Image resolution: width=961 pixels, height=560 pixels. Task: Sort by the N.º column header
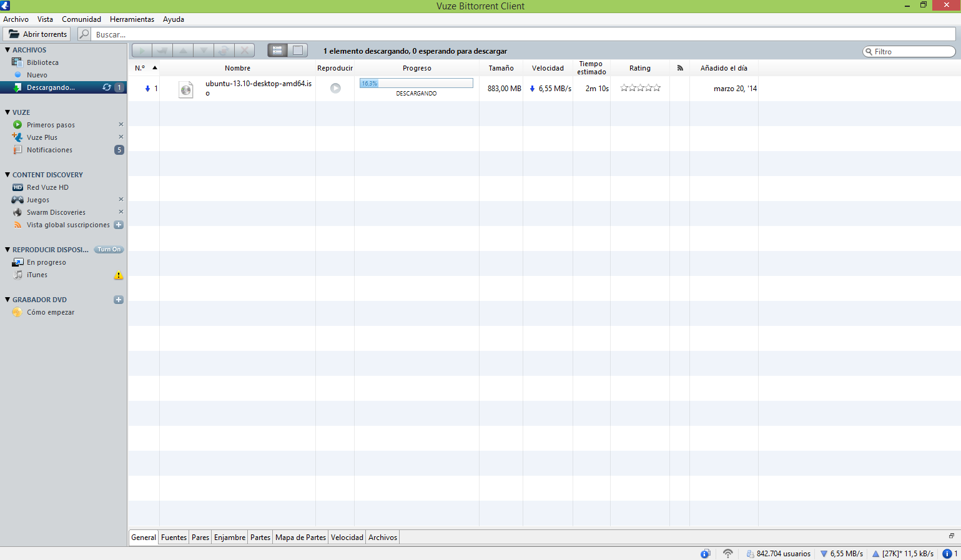pos(145,68)
